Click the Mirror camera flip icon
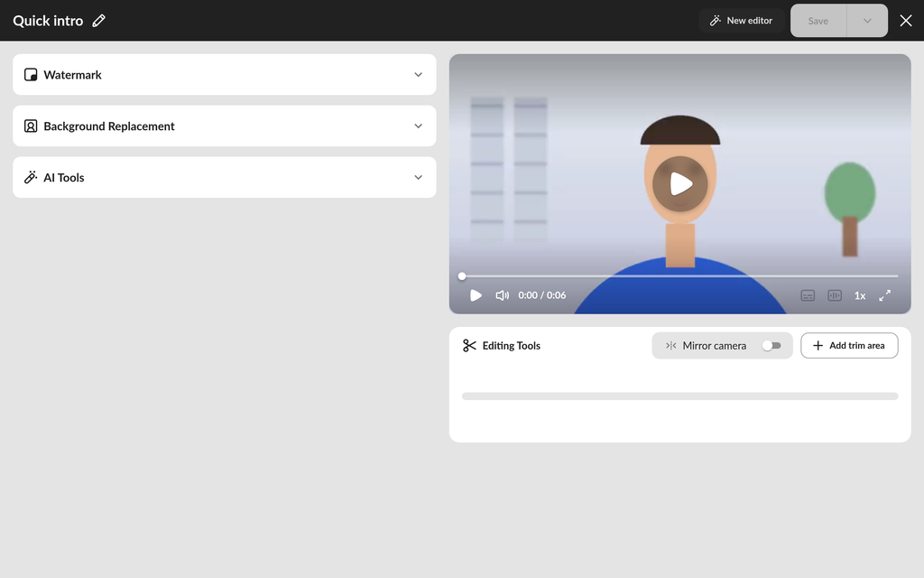Viewport: 924px width, 578px height. [x=670, y=346]
